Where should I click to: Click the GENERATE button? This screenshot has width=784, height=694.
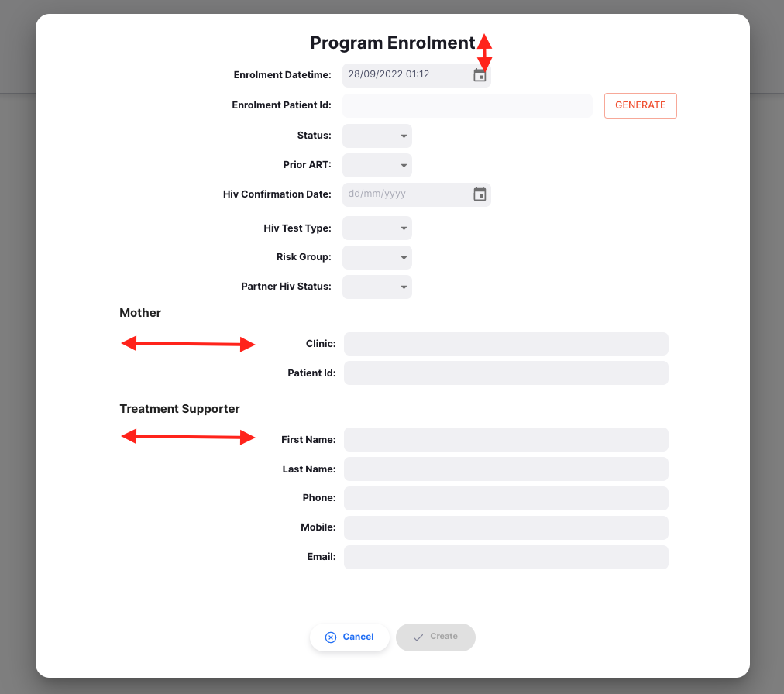coord(640,105)
